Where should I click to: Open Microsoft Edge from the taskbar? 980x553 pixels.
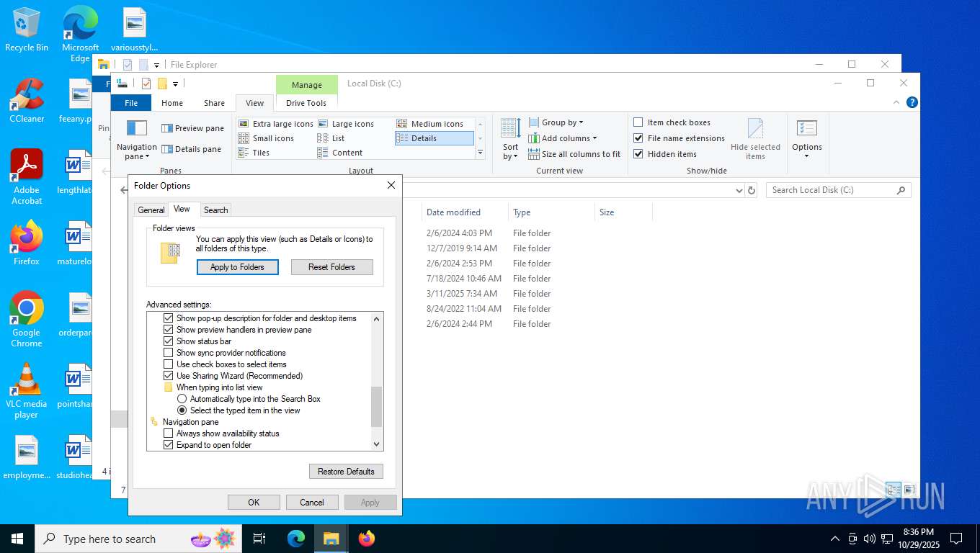click(x=296, y=539)
